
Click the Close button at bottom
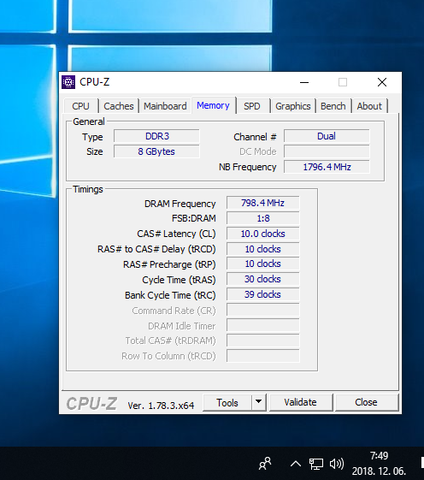pyautogui.click(x=366, y=402)
